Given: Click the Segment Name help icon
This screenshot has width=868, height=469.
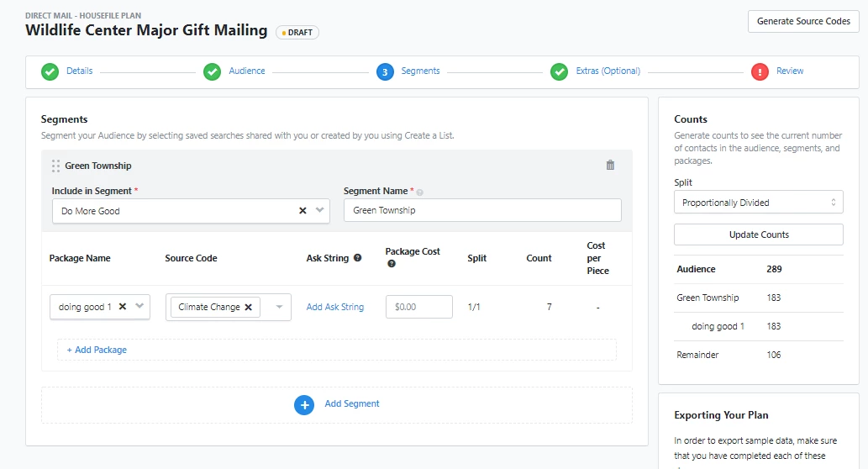Looking at the screenshot, I should (419, 192).
